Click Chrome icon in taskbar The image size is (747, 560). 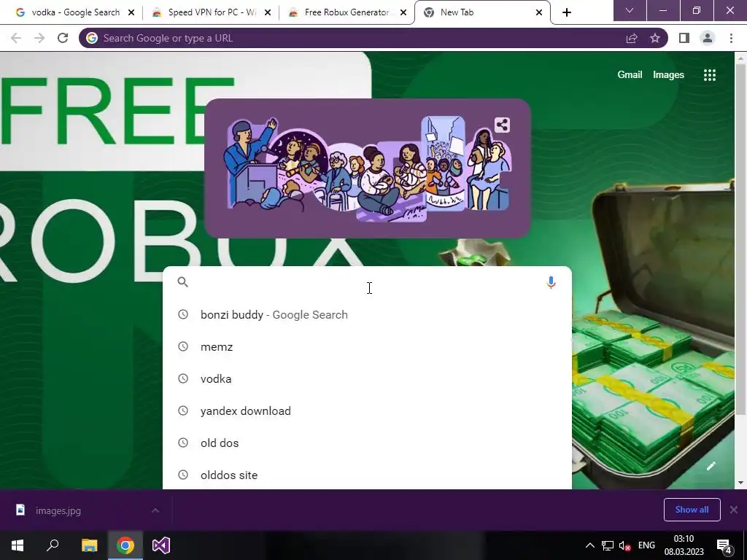125,545
